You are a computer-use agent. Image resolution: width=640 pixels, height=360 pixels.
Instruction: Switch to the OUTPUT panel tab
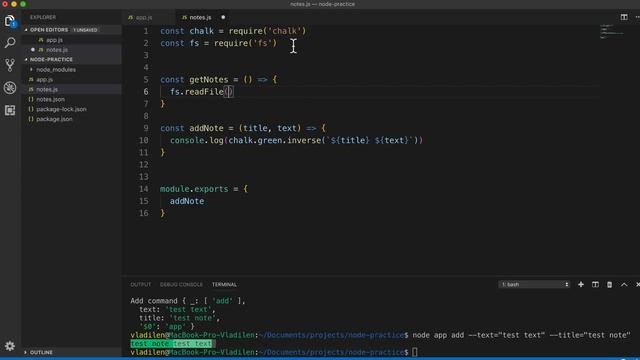pos(140,284)
